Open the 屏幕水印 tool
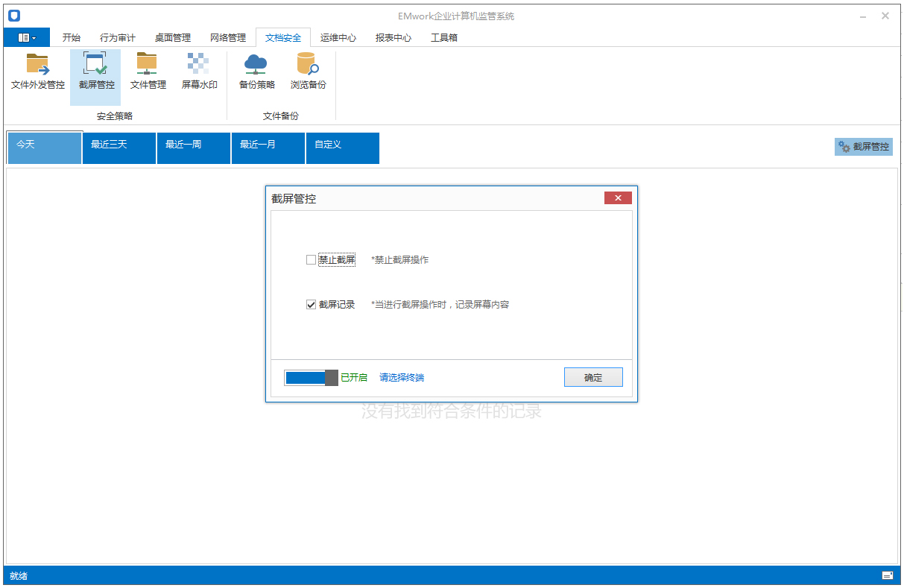904x588 pixels. click(x=199, y=72)
